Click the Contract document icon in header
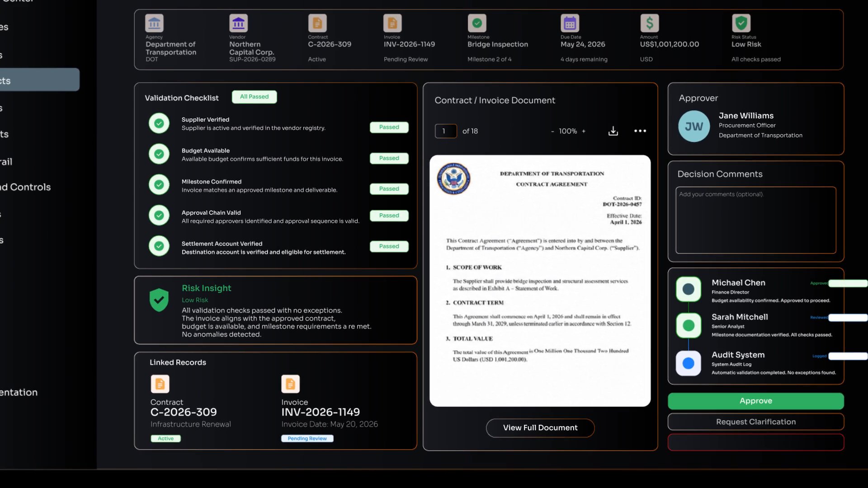 [317, 23]
